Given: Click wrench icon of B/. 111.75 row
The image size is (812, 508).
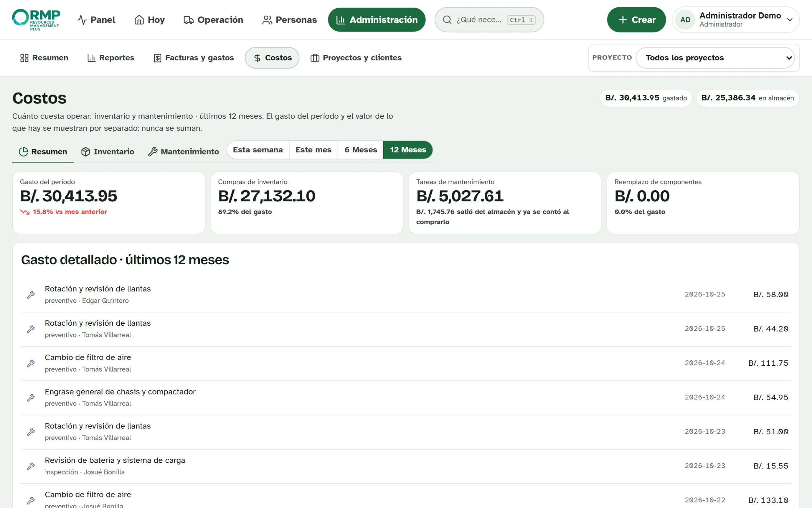Looking at the screenshot, I should coord(31,363).
